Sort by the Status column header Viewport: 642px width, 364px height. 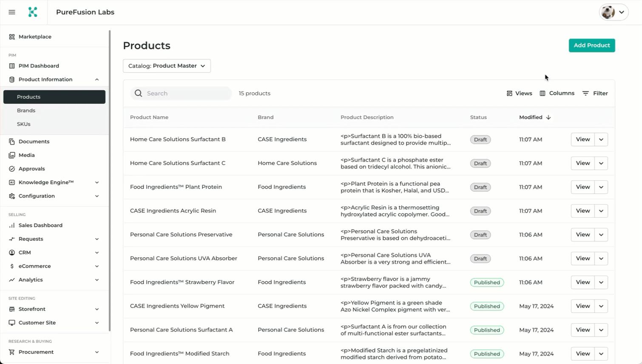point(478,117)
